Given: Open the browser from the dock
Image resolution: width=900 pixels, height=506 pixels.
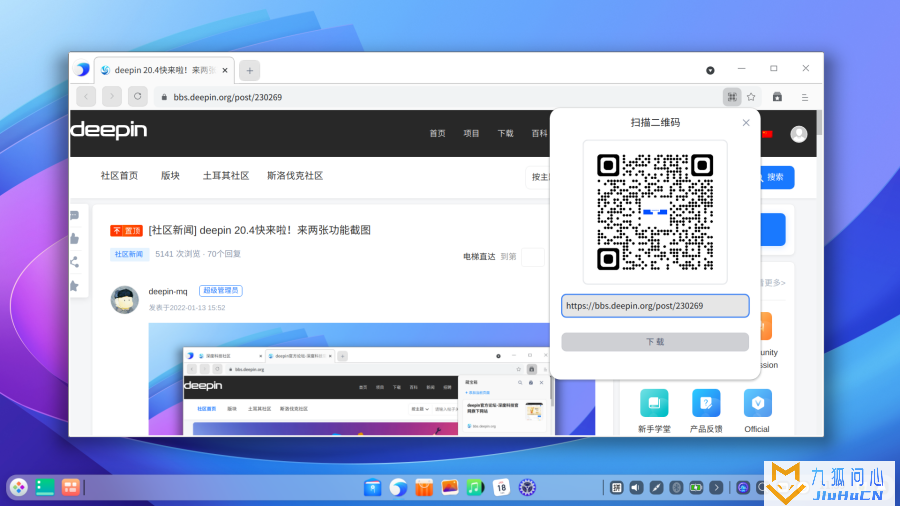Looking at the screenshot, I should pyautogui.click(x=398, y=488).
